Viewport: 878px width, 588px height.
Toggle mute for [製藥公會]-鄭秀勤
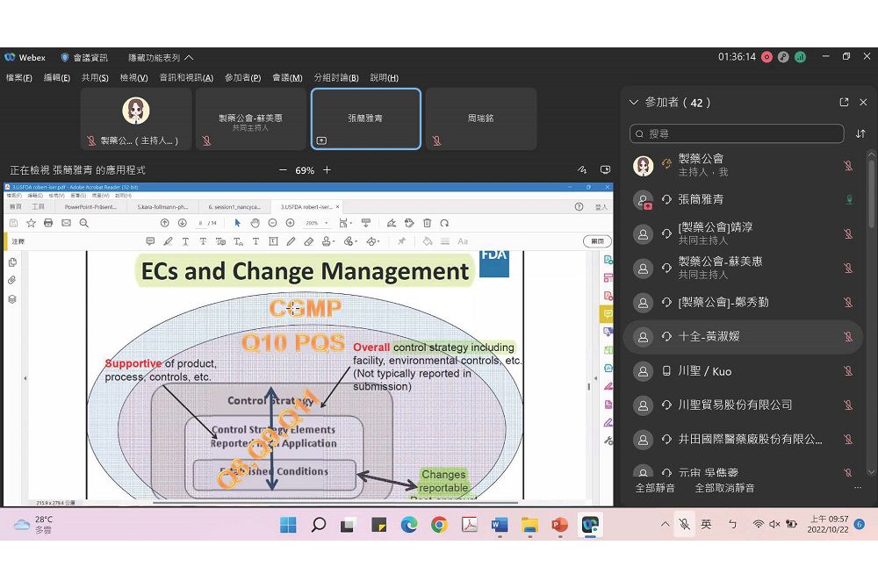point(848,302)
